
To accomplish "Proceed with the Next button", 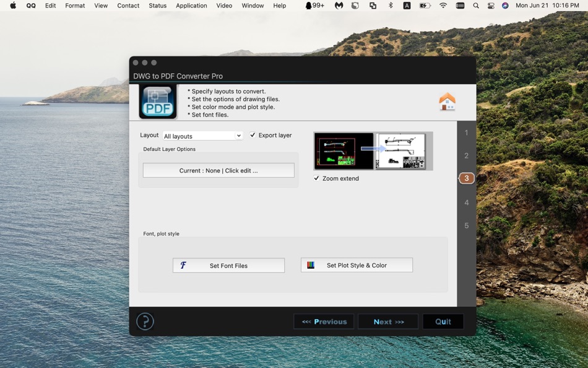I will pos(388,322).
